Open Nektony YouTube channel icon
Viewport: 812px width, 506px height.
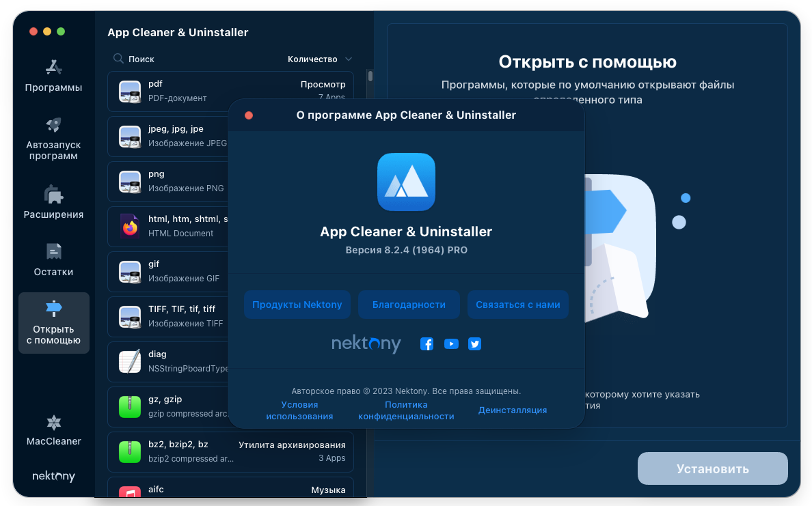click(451, 344)
